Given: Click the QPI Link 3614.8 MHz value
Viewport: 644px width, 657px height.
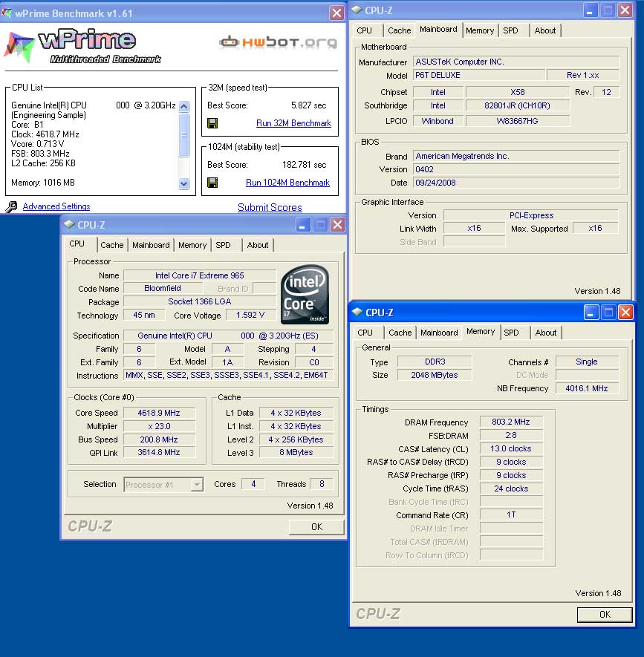Looking at the screenshot, I should pos(159,453).
